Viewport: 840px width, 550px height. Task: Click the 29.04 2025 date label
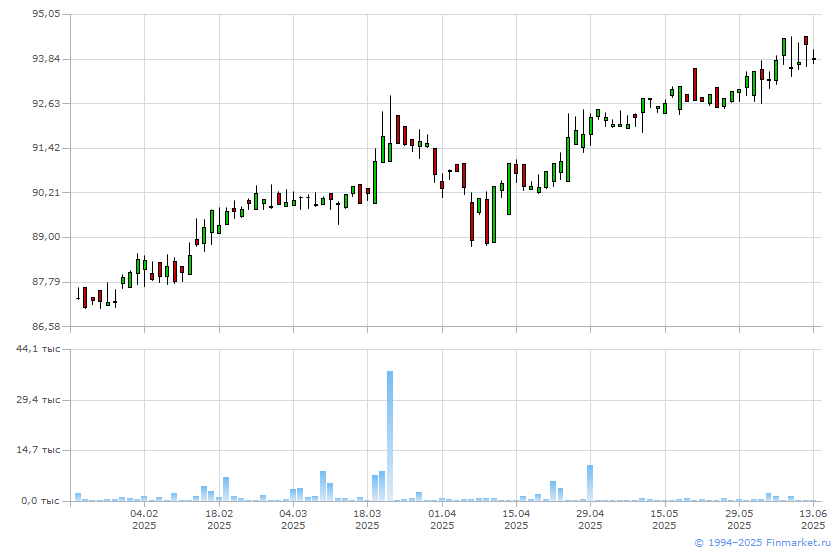coord(590,519)
